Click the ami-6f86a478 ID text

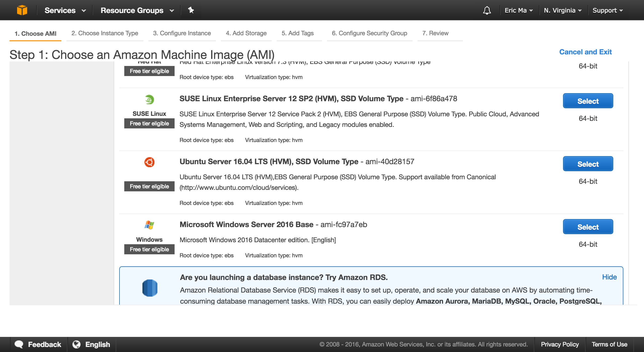coord(434,99)
